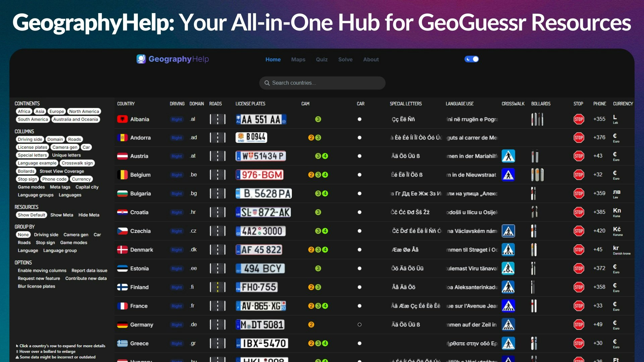The height and width of the screenshot is (362, 644).
Task: Click the Denmark crosswalk sign icon
Action: click(x=508, y=249)
